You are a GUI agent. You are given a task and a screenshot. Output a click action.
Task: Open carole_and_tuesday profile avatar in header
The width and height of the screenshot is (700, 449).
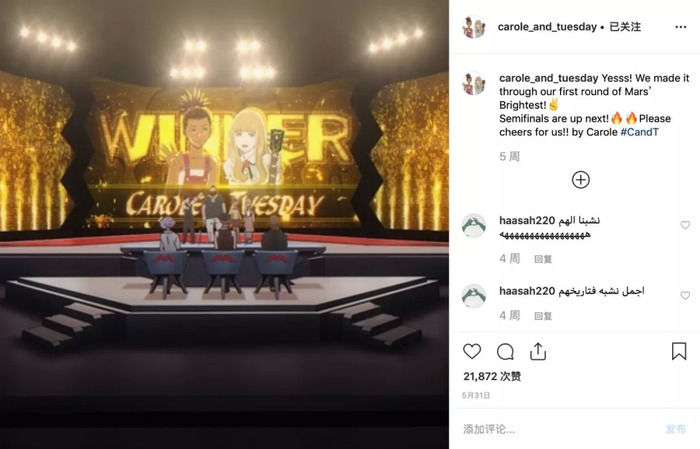tap(474, 27)
